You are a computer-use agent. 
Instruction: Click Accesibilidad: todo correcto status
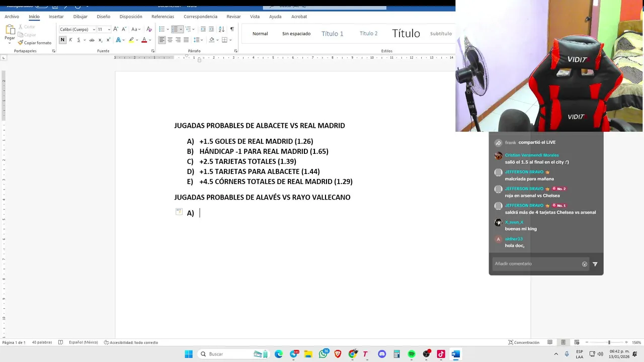[131, 342]
